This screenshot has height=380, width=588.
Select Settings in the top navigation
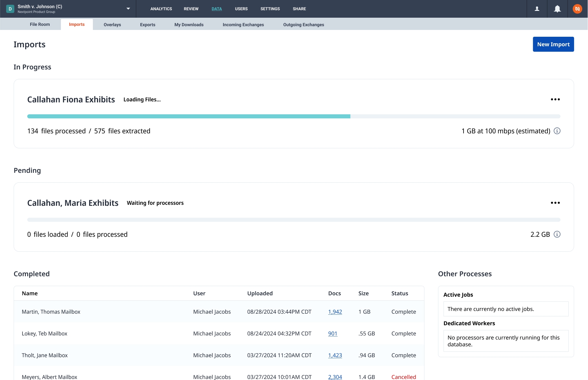pos(270,9)
